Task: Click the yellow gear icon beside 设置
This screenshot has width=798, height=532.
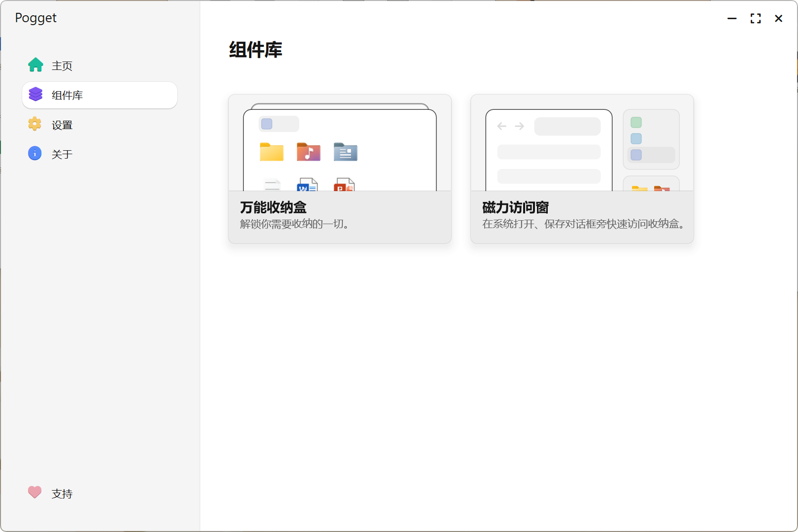Action: click(34, 124)
